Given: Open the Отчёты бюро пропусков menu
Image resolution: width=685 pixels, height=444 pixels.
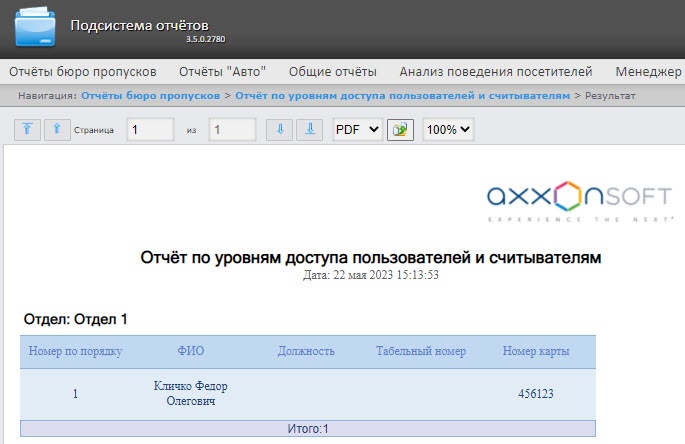Looking at the screenshot, I should coord(83,72).
